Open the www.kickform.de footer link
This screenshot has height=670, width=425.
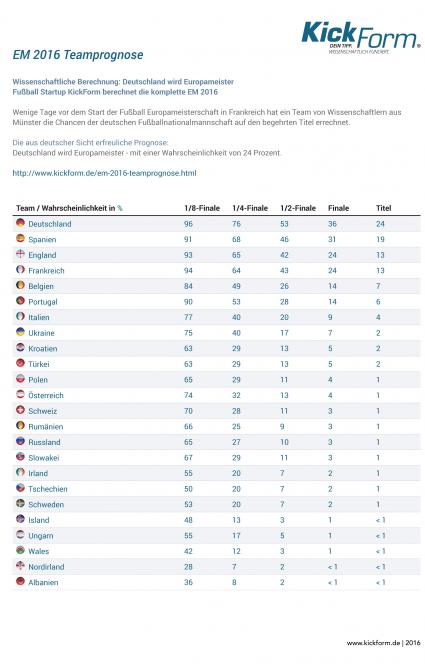pyautogui.click(x=373, y=642)
